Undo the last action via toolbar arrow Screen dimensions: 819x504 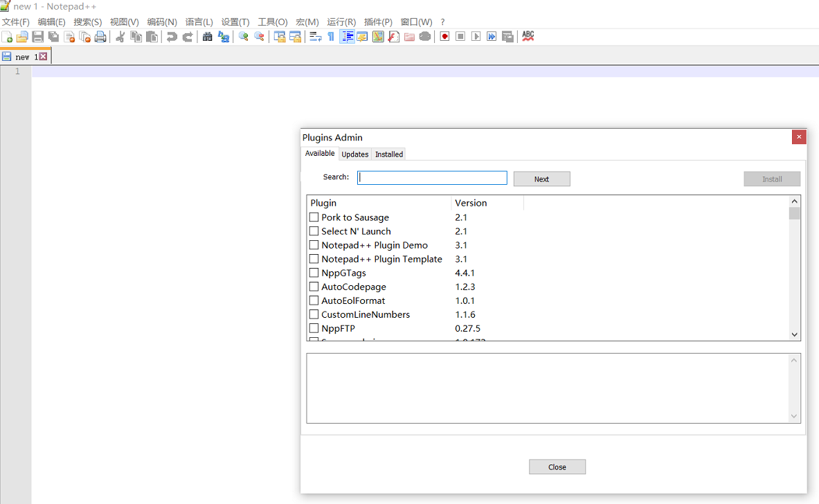tap(171, 37)
